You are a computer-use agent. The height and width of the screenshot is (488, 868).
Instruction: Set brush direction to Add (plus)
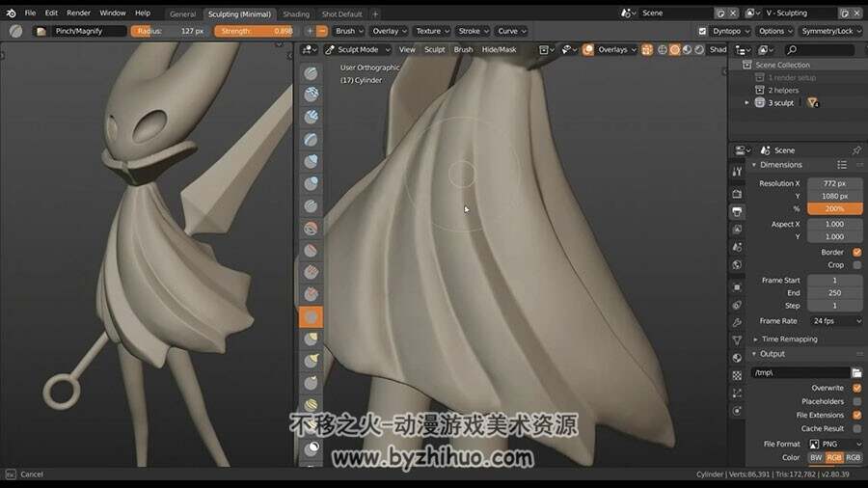pos(310,31)
